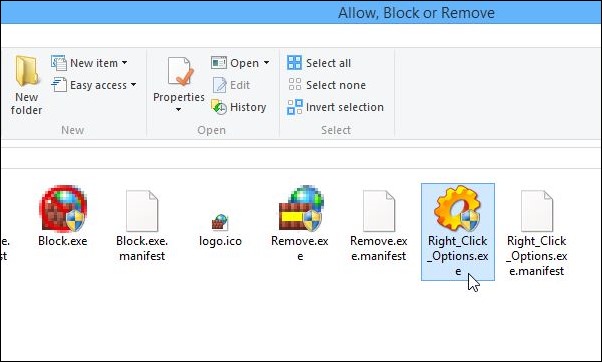Open the Properties dropdown arrow
602x362 pixels.
tap(179, 110)
